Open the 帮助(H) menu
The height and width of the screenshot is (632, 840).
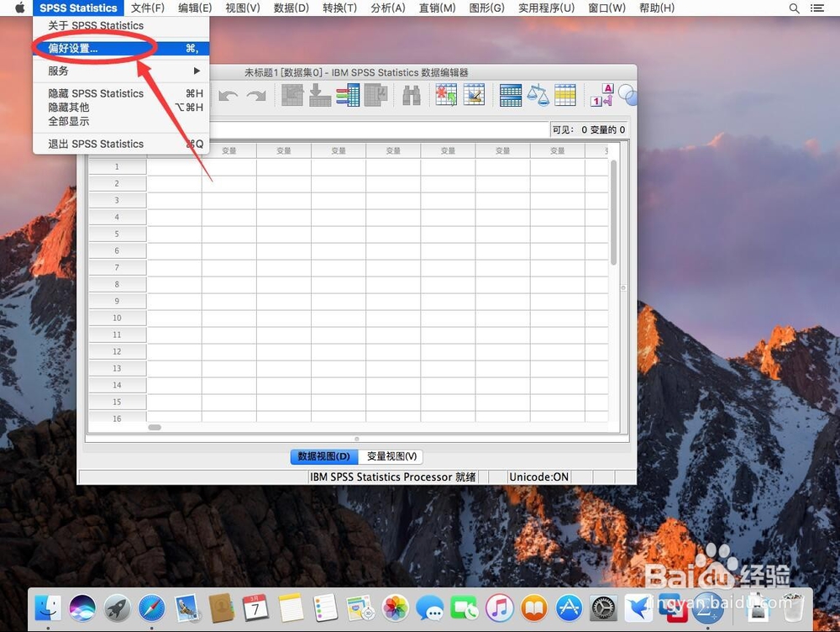(657, 8)
